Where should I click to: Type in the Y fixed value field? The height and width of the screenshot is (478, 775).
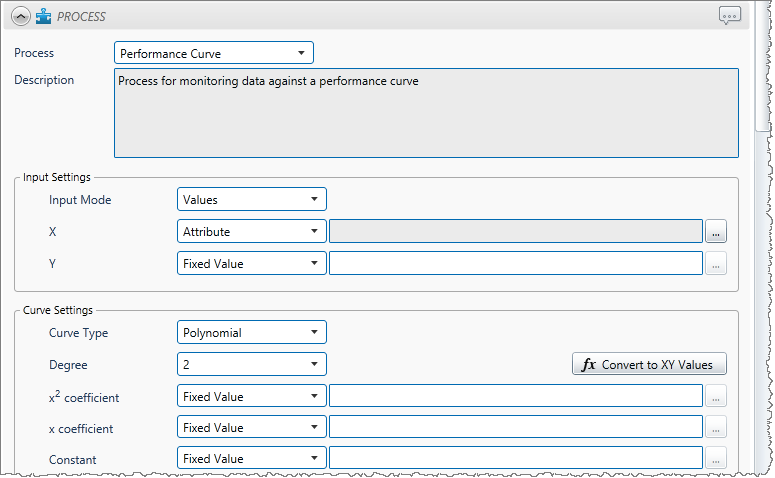[515, 264]
